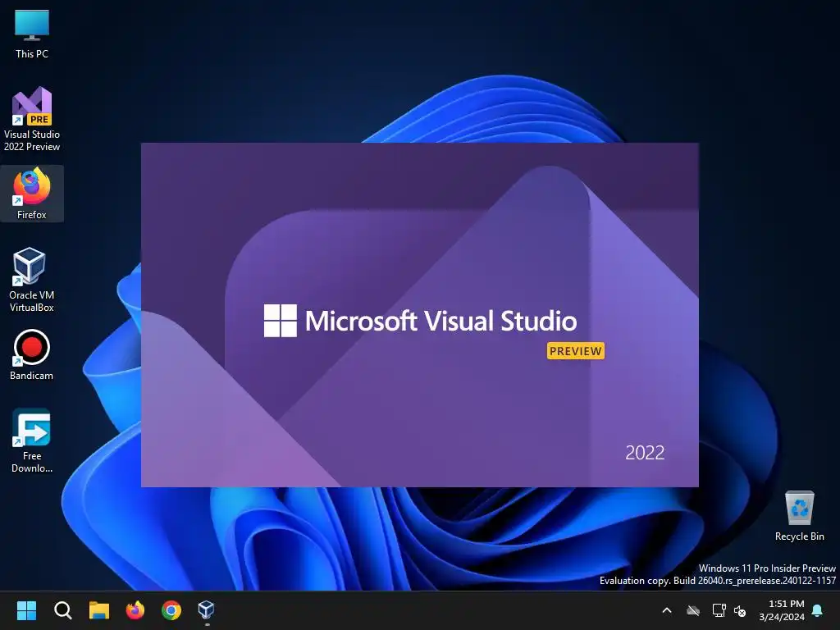Expand the hidden system tray icons

(667, 610)
